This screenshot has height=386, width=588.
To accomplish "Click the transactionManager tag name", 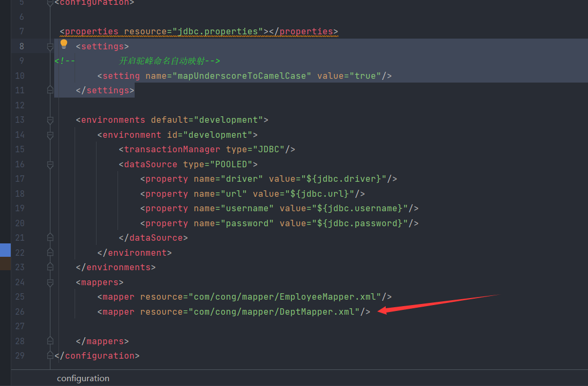I will (x=172, y=150).
